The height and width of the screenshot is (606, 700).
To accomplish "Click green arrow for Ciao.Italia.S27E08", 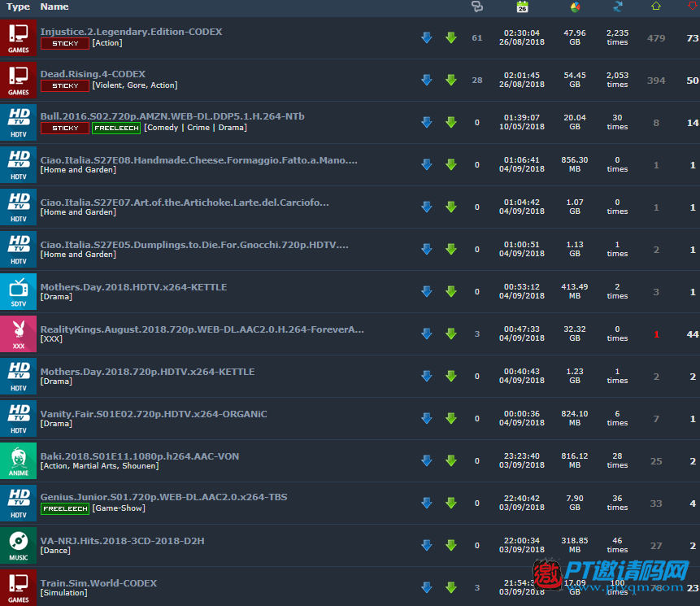I will coord(451,165).
